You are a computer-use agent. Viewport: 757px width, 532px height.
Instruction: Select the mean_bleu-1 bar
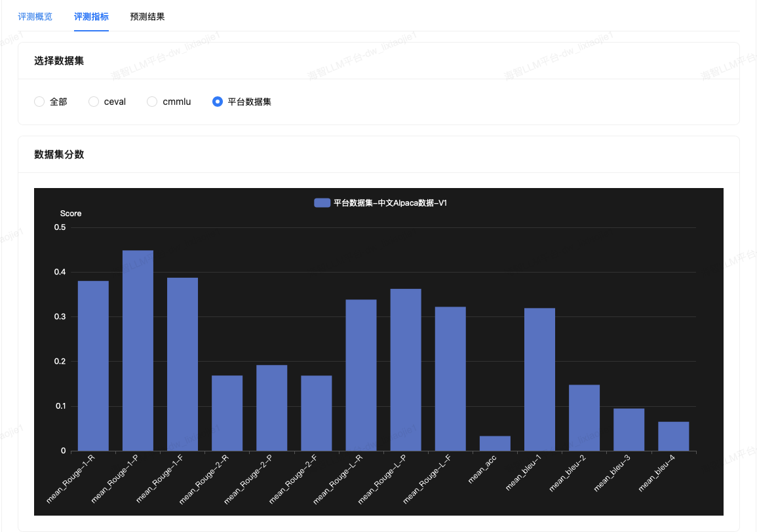(x=539, y=379)
